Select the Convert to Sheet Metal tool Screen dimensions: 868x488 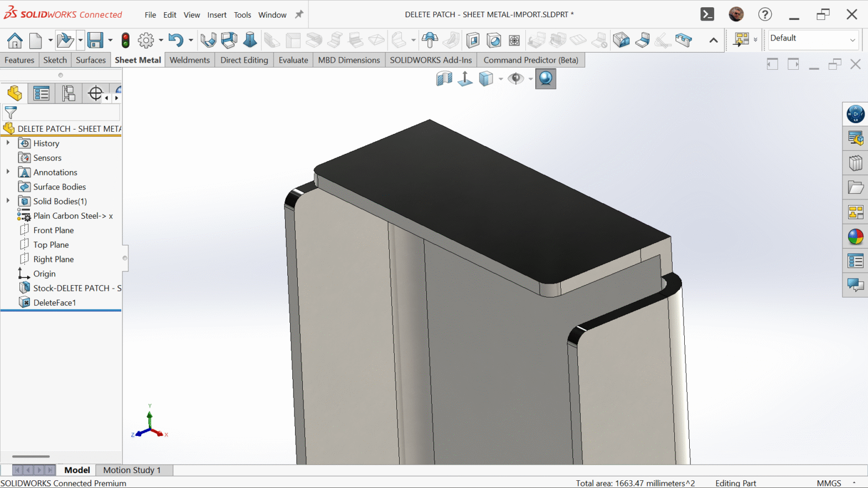pyautogui.click(x=229, y=40)
